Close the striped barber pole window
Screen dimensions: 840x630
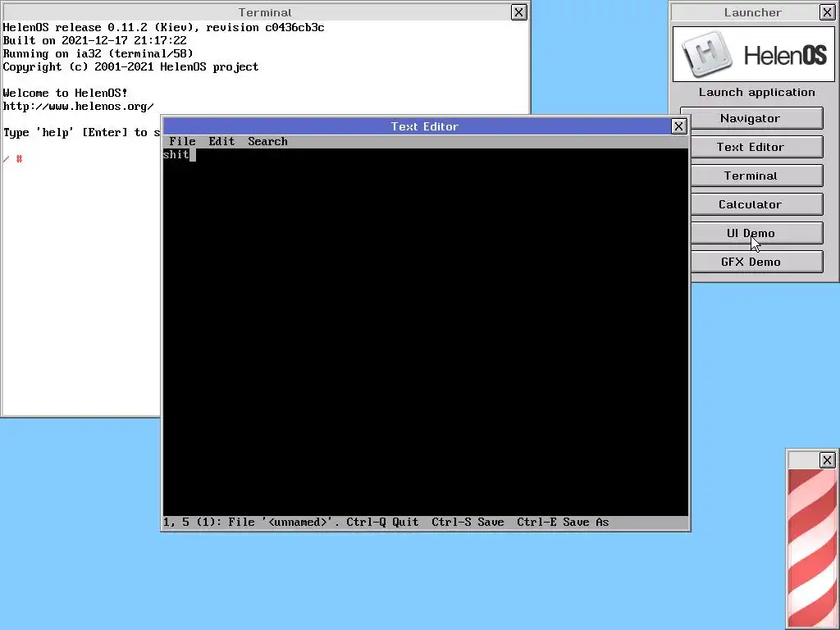point(827,460)
